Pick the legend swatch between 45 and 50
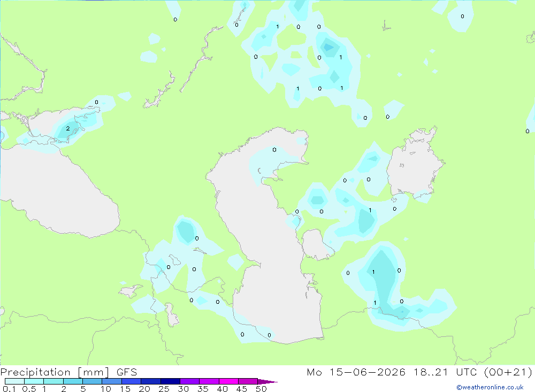535x392 pixels. [248, 381]
